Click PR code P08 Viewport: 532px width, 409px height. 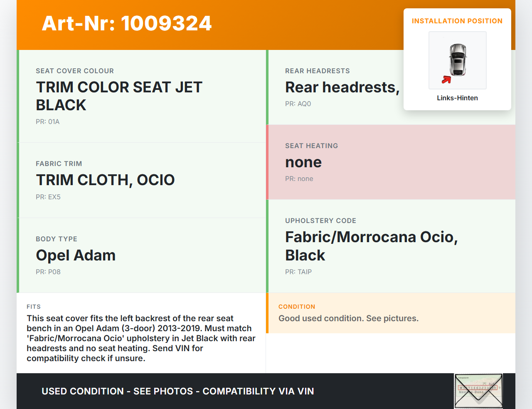[48, 272]
